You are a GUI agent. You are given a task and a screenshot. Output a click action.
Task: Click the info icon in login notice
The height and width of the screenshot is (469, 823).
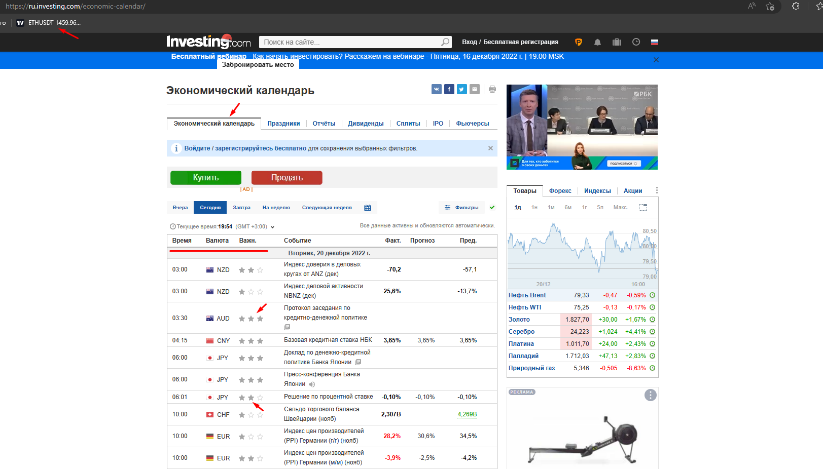(176, 148)
